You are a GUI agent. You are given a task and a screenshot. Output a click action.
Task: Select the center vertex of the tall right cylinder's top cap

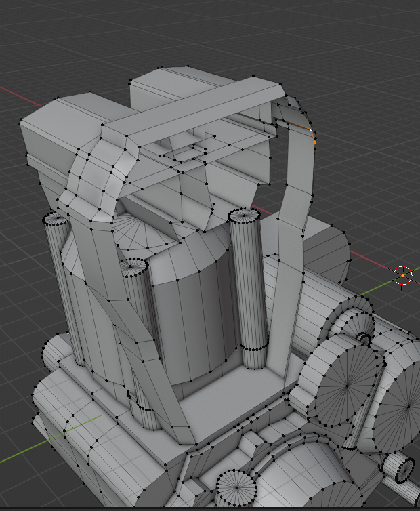pyautogui.click(x=244, y=215)
